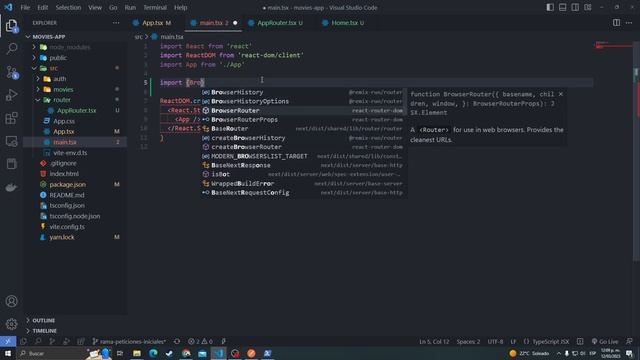
Task: Open the Explorer view in activity bar
Action: pyautogui.click(x=11, y=26)
